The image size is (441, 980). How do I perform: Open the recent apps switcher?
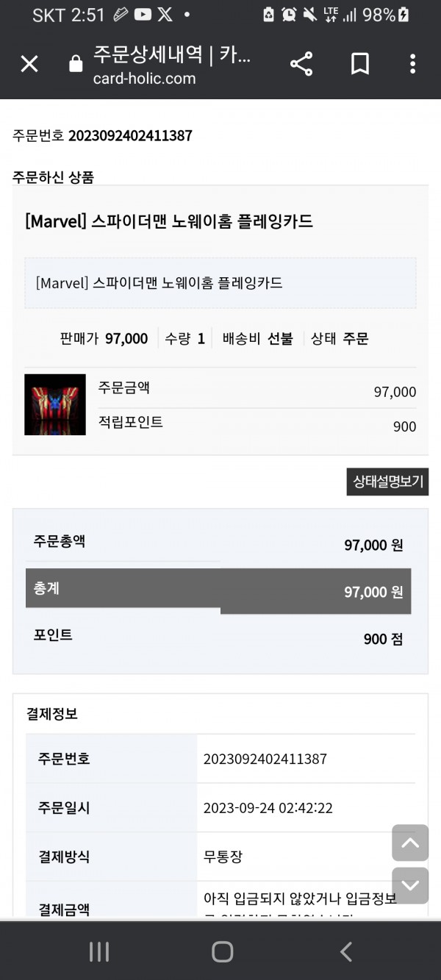pos(99,951)
